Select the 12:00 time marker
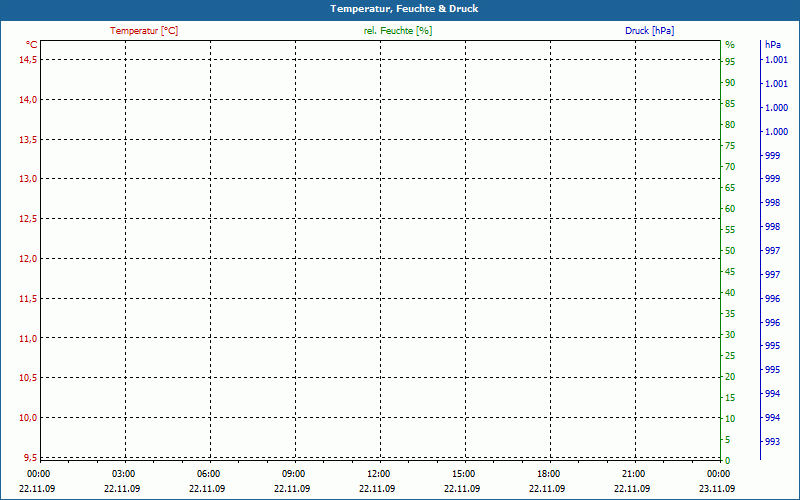 [379, 474]
